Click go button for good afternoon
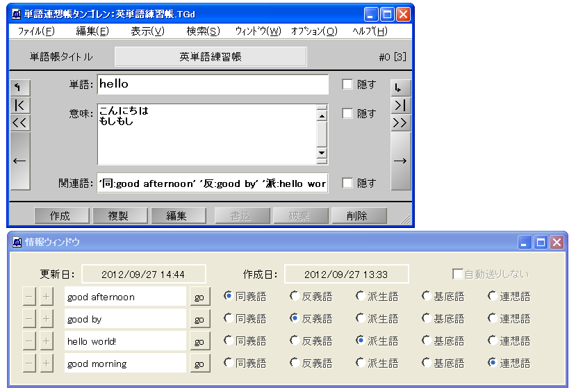Viewport: 576px width, 392px height. [x=200, y=297]
